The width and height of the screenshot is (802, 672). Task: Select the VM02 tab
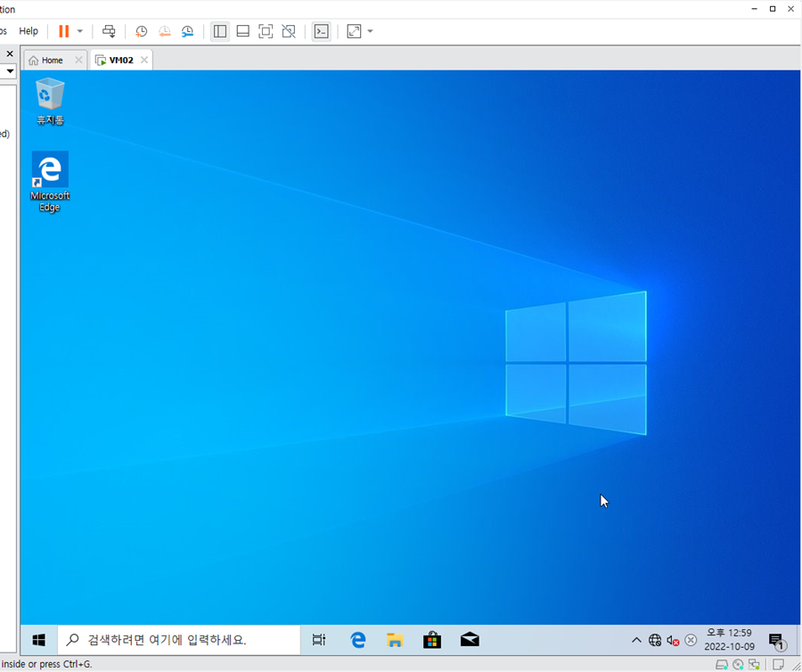(115, 61)
